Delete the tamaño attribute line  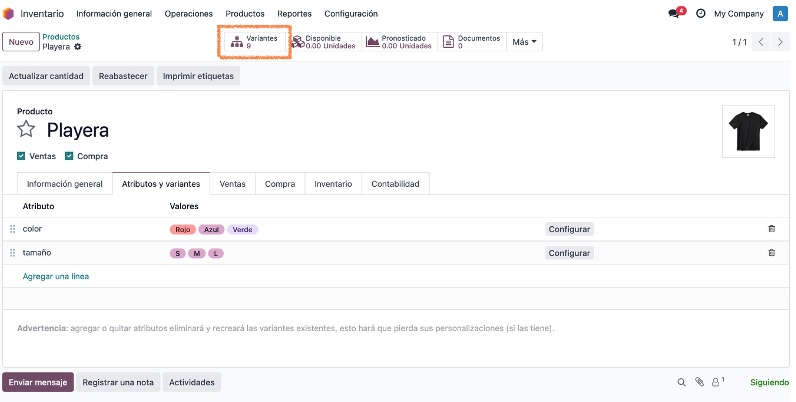click(x=772, y=253)
